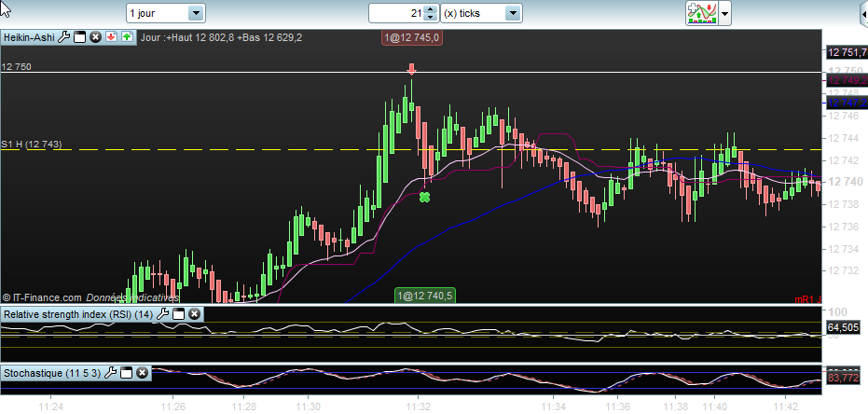Viewport: 868px width, 414px height.
Task: Click the RSI value tag 64,505
Action: pyautogui.click(x=843, y=327)
